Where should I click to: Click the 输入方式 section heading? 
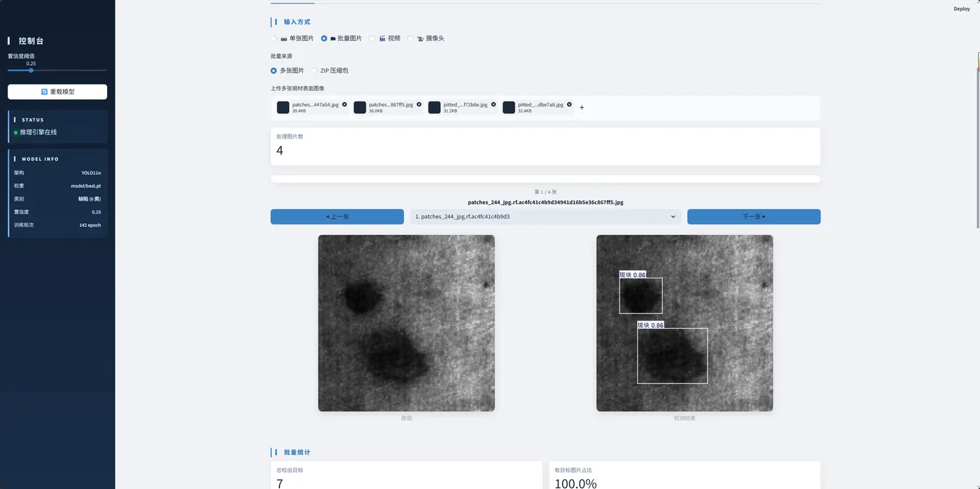(x=297, y=22)
